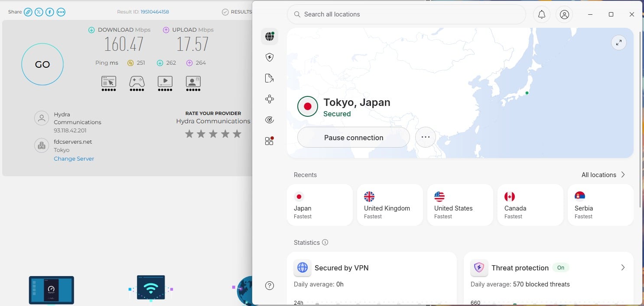This screenshot has height=306, width=644.
Task: Open the notifications bell in NordVPN
Action: point(542,14)
